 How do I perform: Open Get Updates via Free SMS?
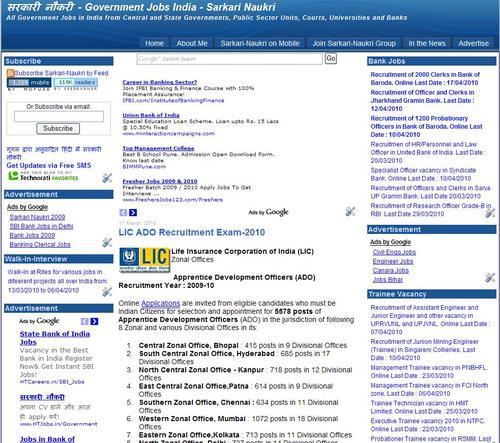click(49, 165)
